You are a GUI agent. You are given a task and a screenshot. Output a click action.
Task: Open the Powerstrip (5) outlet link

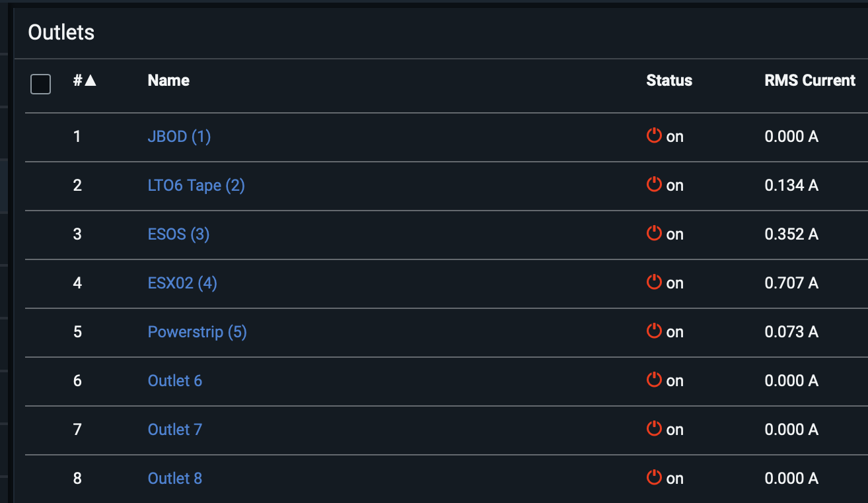197,332
